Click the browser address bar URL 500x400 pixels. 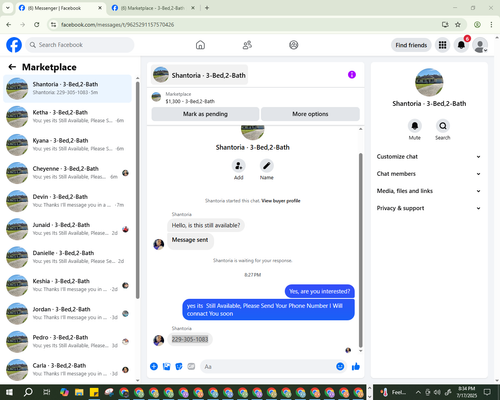click(x=117, y=25)
